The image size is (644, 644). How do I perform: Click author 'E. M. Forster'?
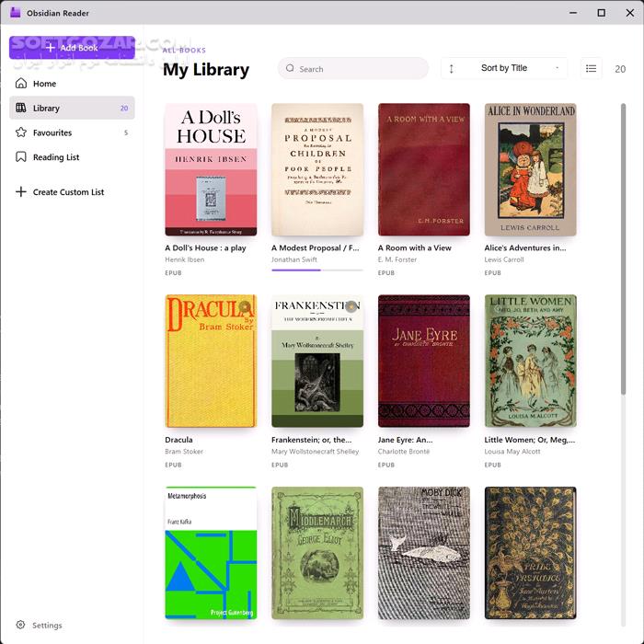point(397,259)
